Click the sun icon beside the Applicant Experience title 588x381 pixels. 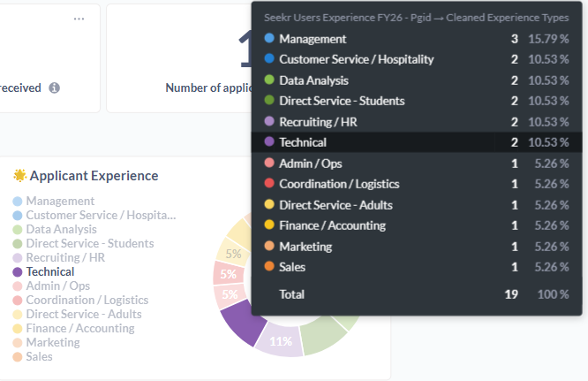point(19,176)
